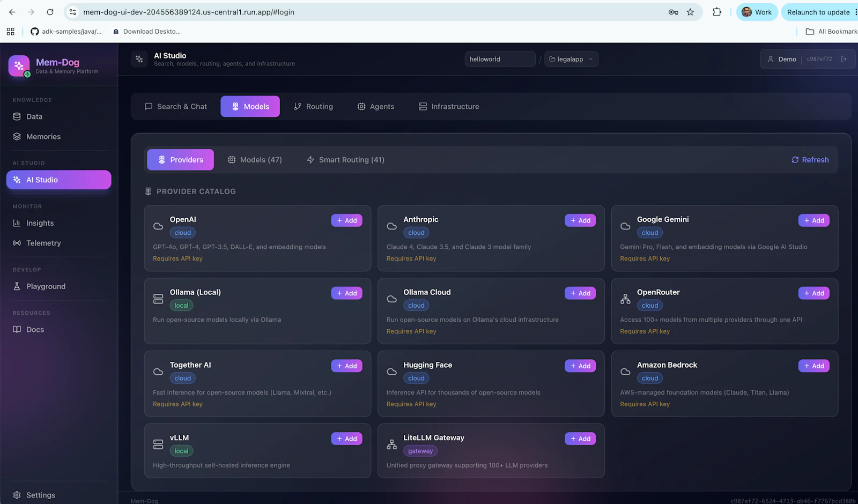Add the OpenAI provider
858x504 pixels.
347,220
